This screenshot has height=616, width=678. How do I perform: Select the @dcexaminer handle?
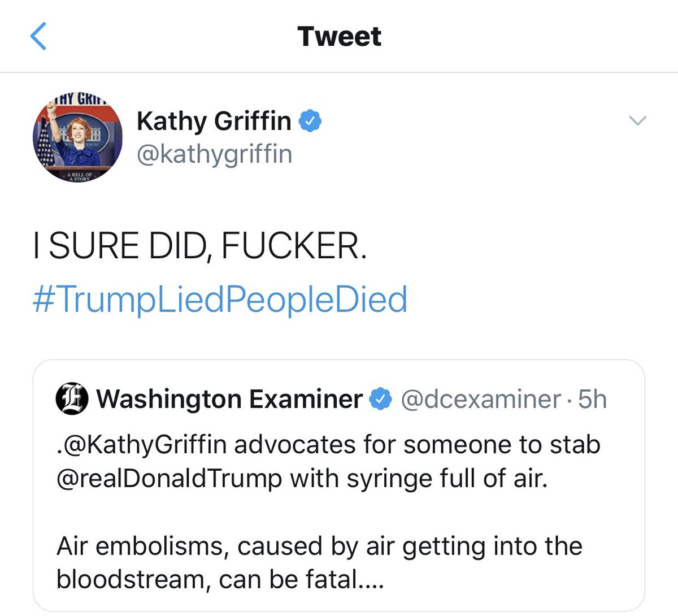click(481, 399)
